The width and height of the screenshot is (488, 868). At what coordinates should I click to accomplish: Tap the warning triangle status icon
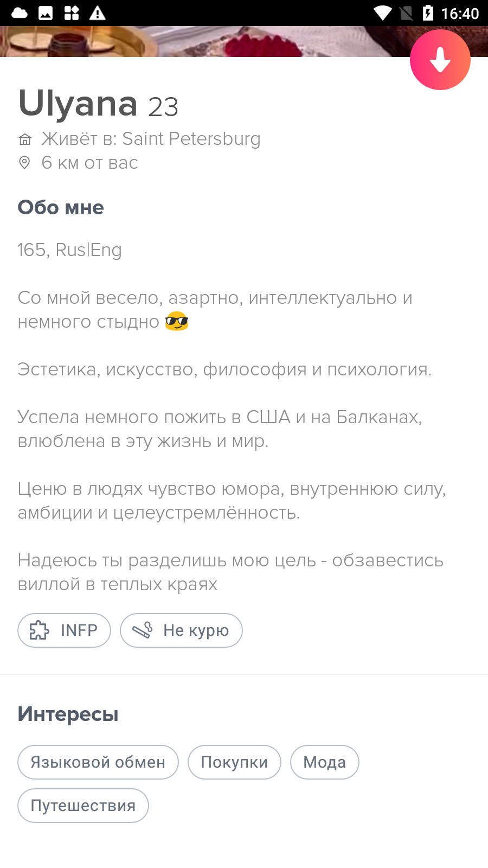[x=98, y=13]
